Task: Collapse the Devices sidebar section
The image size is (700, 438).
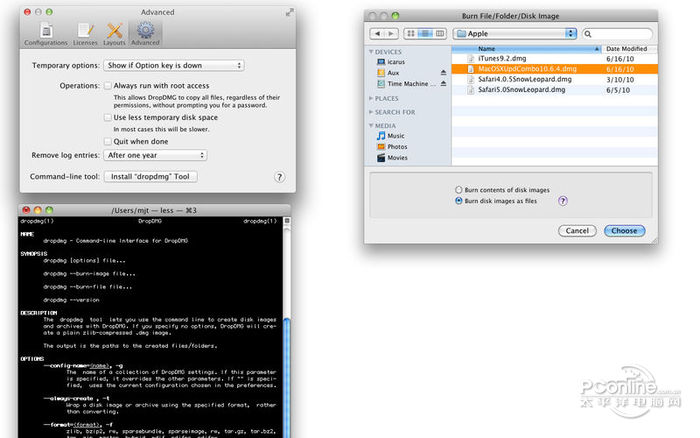Action: point(371,52)
